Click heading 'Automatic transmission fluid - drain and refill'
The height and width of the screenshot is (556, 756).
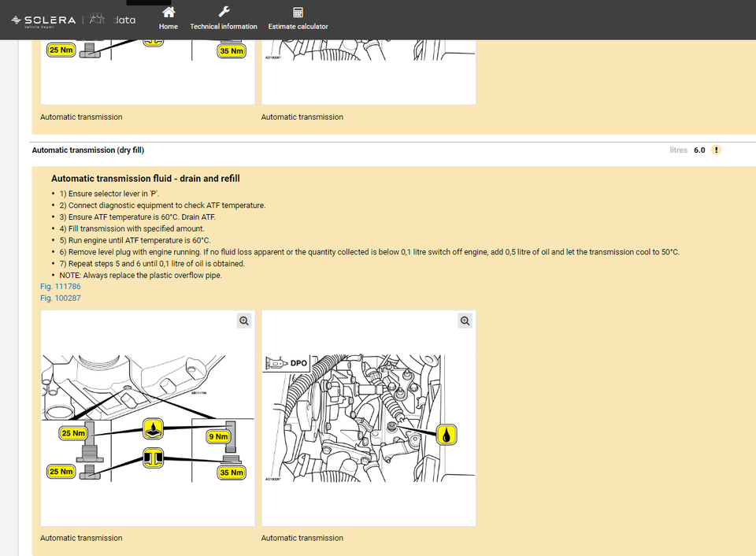(145, 179)
